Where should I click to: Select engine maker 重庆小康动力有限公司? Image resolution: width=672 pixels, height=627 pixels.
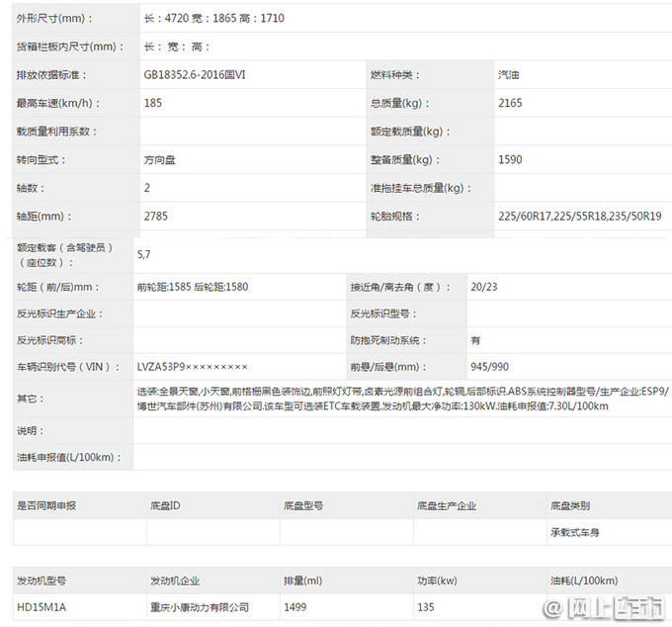[200, 607]
